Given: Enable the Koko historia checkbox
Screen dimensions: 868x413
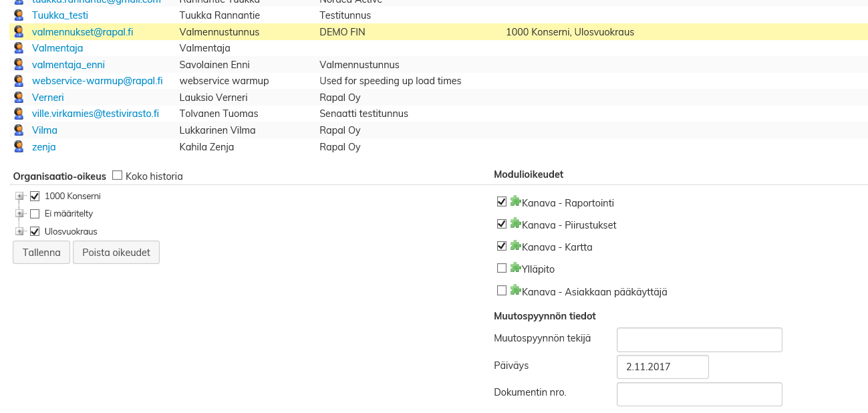Looking at the screenshot, I should [118, 176].
